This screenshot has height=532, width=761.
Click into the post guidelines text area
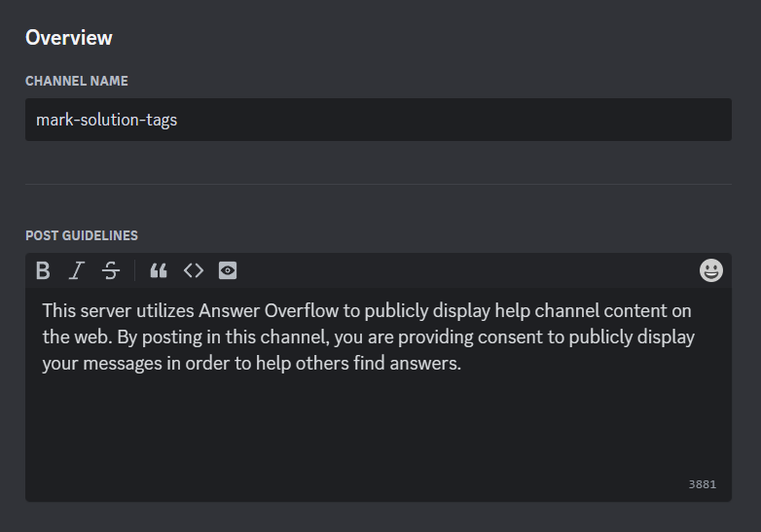coord(379,394)
